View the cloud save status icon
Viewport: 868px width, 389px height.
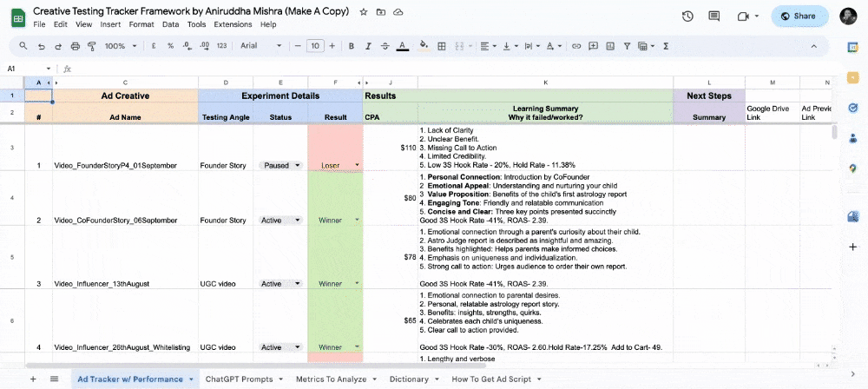[x=398, y=11]
